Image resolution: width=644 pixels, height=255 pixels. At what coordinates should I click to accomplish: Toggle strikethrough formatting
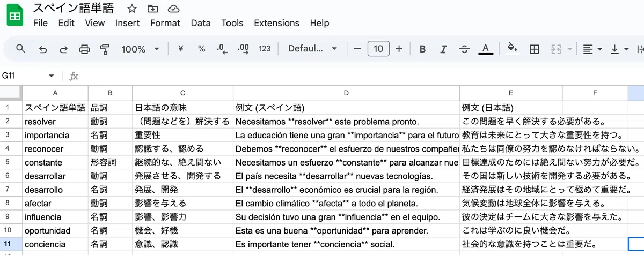click(464, 49)
